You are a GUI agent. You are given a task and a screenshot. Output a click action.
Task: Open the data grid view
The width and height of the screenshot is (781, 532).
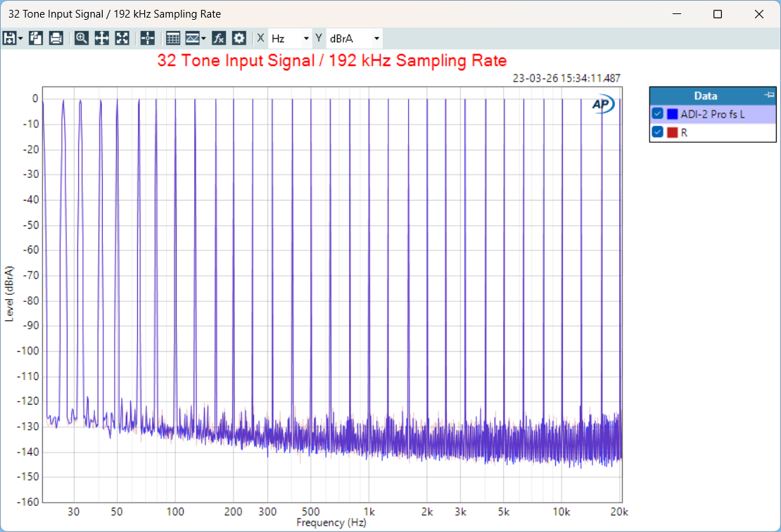click(x=172, y=38)
